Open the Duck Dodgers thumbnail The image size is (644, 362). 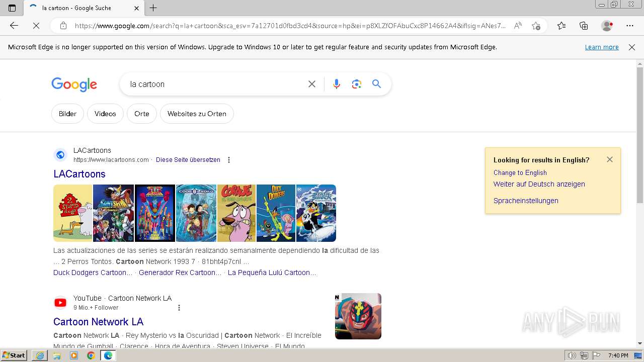coord(276,213)
